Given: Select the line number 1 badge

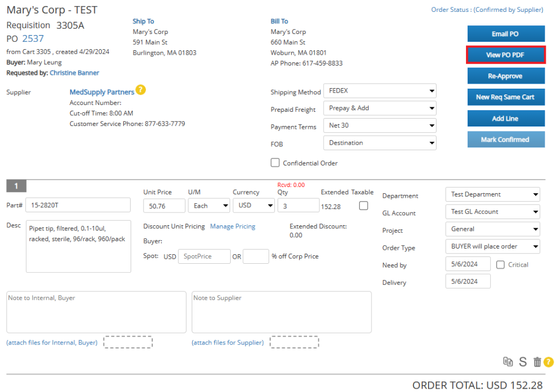Looking at the screenshot, I should pos(16,186).
